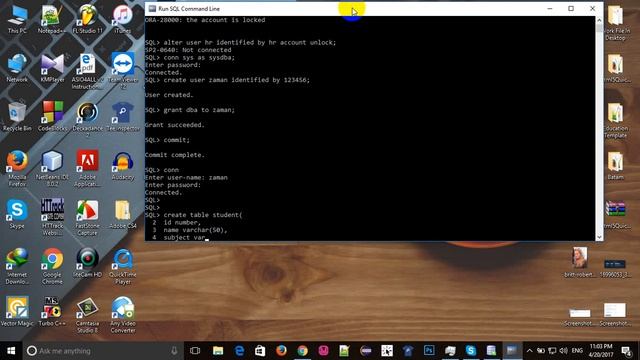Open FL Studio 11 desktop shortcut
This screenshot has width=640, height=360.
tap(87, 19)
